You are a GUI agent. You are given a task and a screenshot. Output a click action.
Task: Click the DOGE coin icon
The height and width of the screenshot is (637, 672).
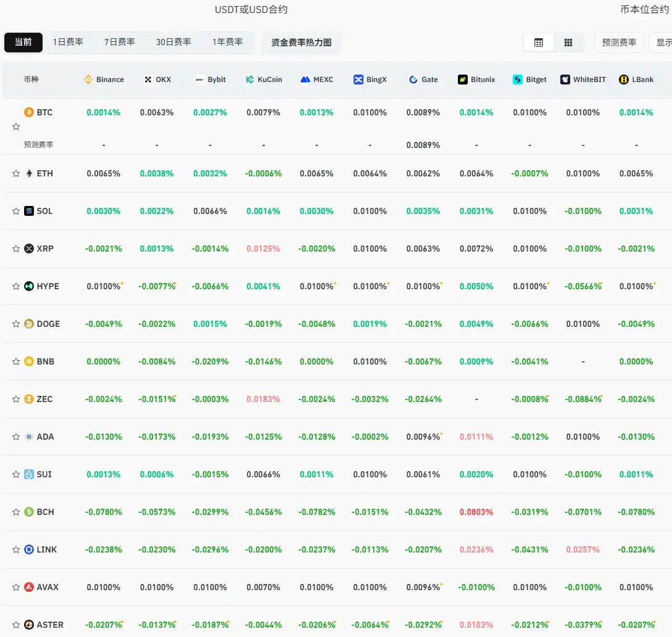(29, 324)
